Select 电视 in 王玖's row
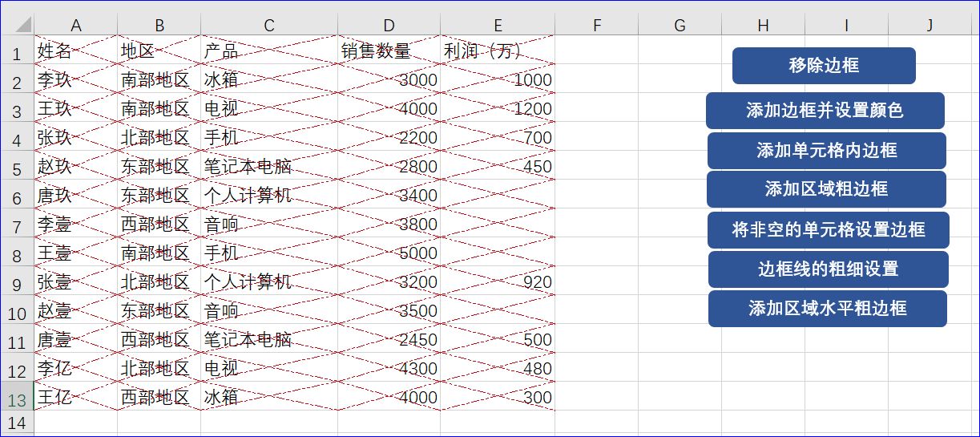Screen dimensions: 980x437 (x=269, y=108)
